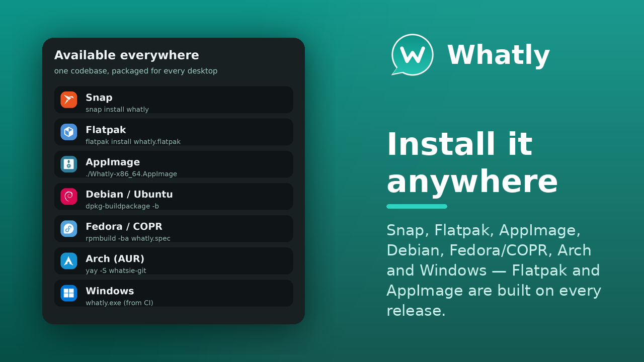This screenshot has height=362, width=644.
Task: Click 'flatpak install whatly.flatpak' command text
Action: point(133,141)
